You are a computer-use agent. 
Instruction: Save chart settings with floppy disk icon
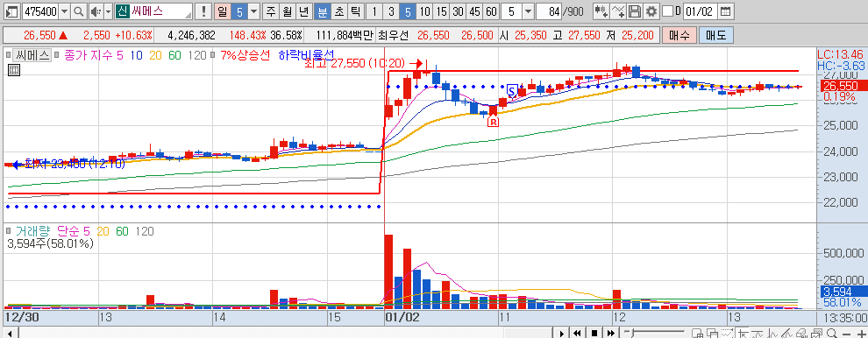636,11
